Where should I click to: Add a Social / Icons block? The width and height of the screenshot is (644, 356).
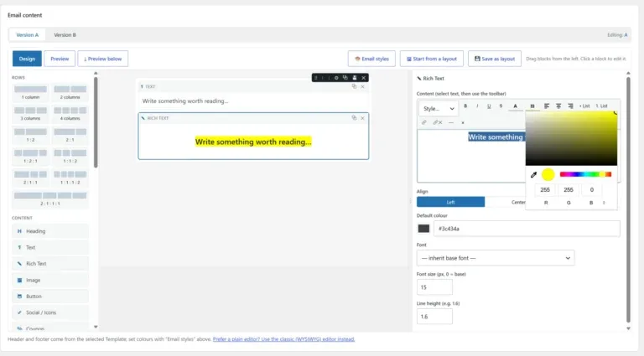(x=50, y=312)
